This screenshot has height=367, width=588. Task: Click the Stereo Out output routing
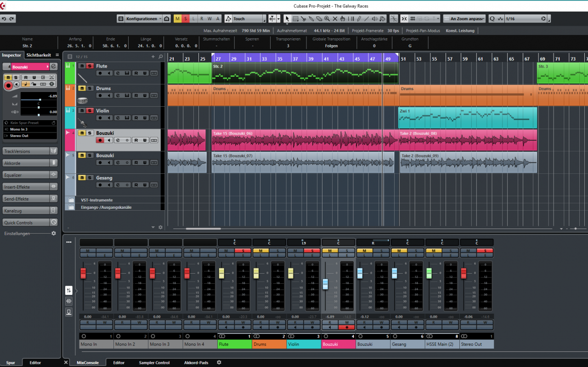pyautogui.click(x=30, y=136)
